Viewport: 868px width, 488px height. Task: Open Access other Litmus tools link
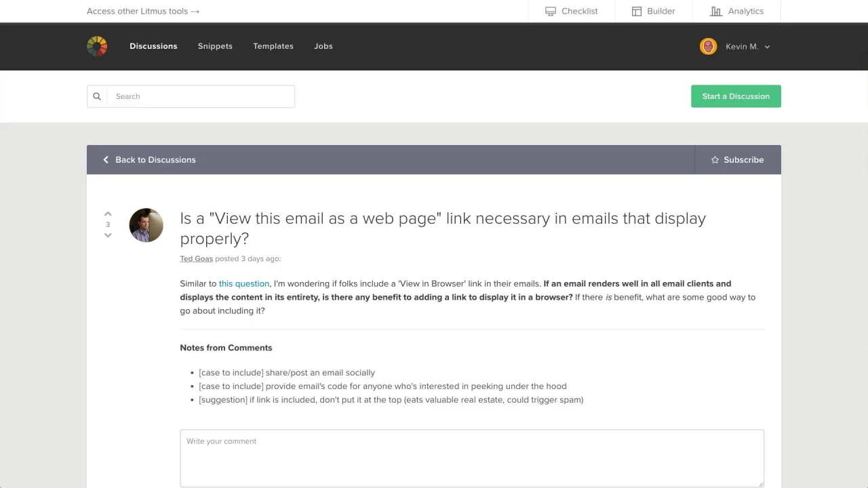click(143, 11)
